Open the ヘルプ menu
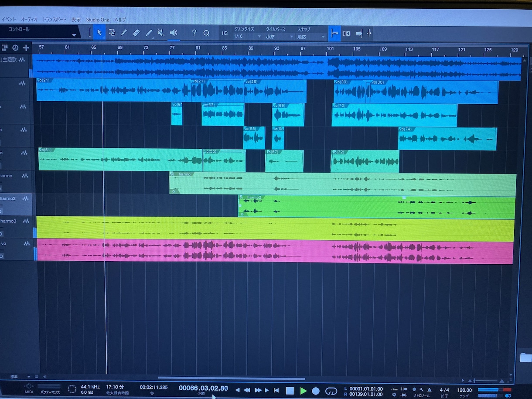Viewport: 532px width, 399px height. (120, 20)
